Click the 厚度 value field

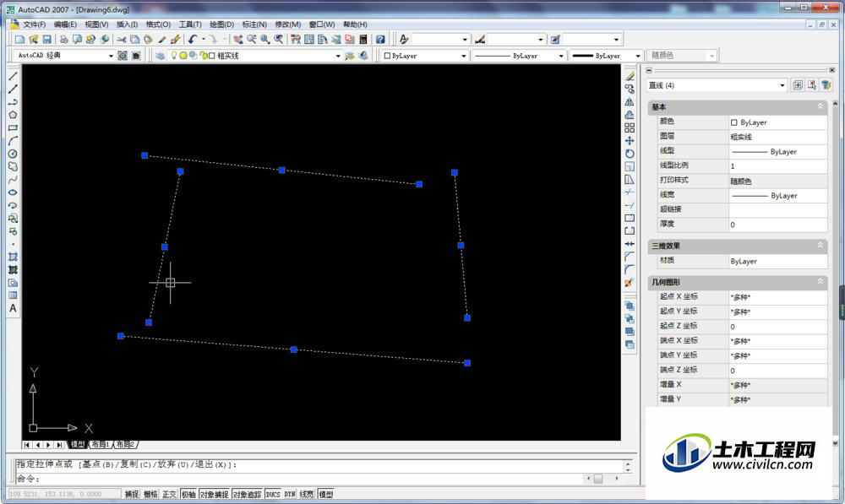coord(777,225)
